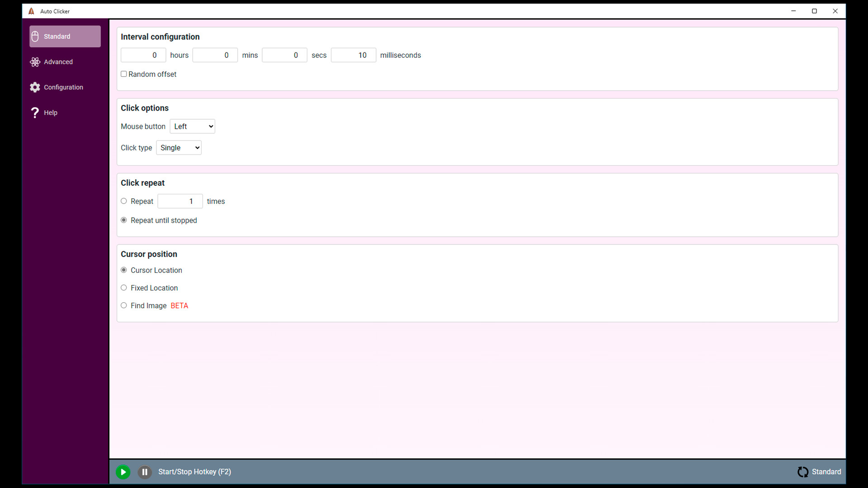Click the Interval configuration heading
The height and width of the screenshot is (488, 868).
160,37
